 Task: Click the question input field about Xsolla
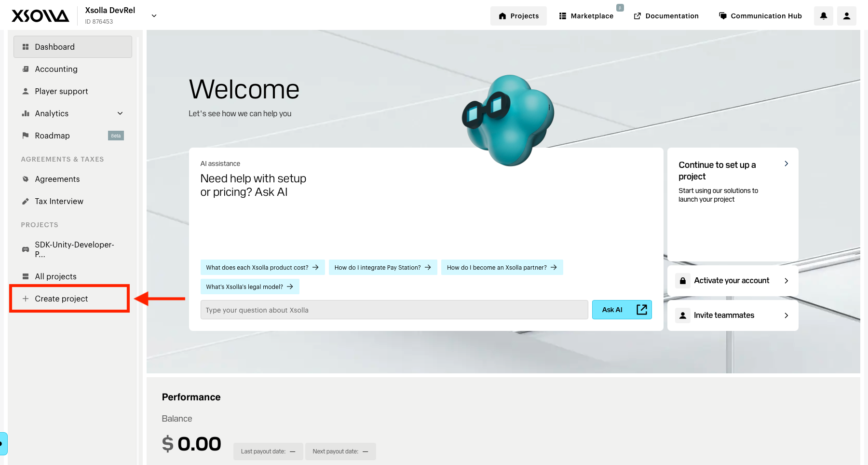(x=394, y=310)
